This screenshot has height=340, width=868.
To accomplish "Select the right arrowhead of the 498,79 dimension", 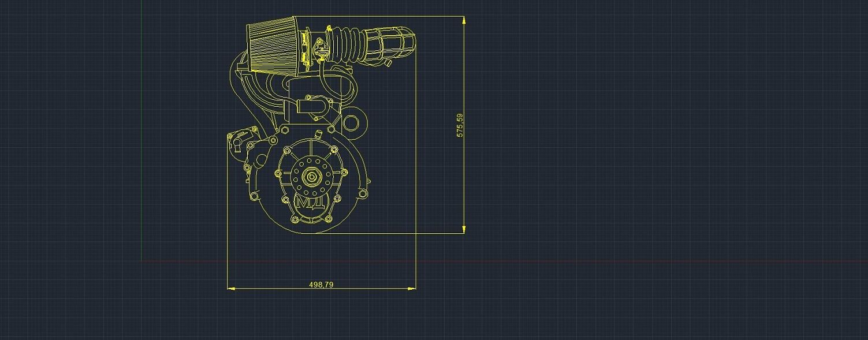I will click(x=412, y=288).
